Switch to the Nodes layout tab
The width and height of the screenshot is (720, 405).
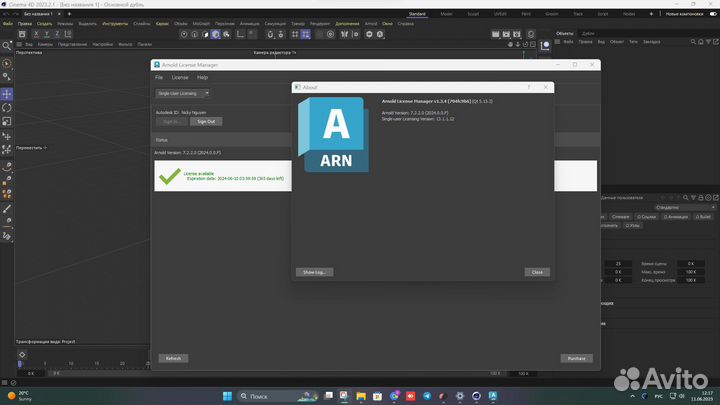coord(629,14)
